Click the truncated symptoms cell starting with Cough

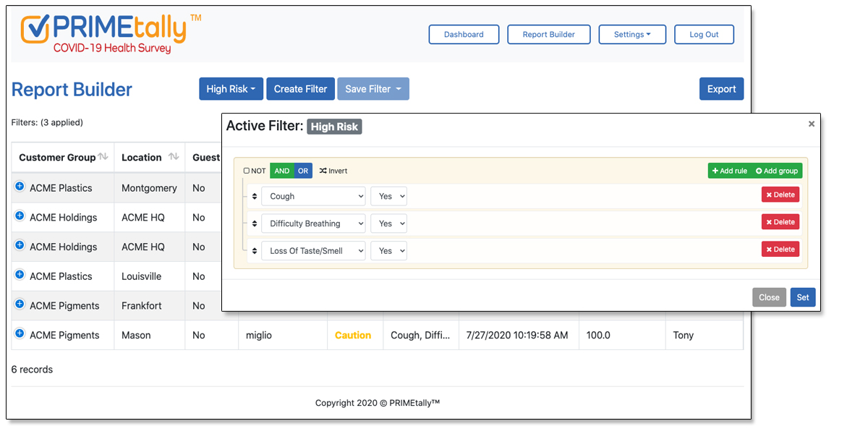(420, 336)
